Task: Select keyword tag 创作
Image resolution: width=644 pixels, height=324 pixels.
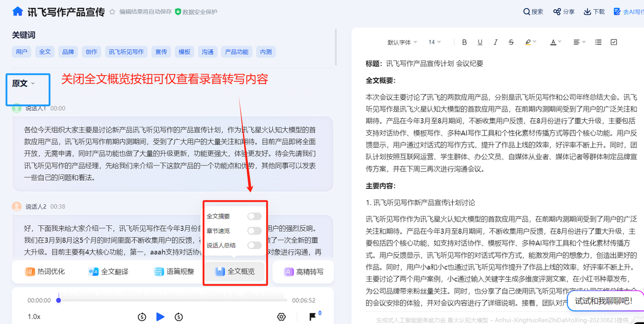Action: point(91,52)
